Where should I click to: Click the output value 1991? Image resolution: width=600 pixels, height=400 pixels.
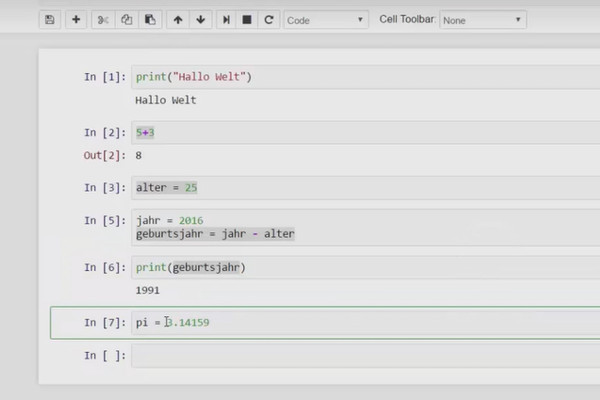[x=148, y=290]
